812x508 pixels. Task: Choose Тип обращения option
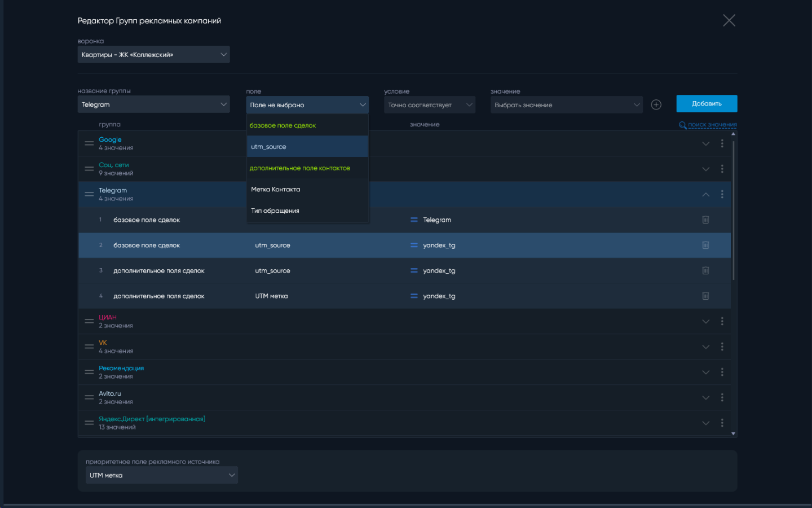click(x=307, y=211)
